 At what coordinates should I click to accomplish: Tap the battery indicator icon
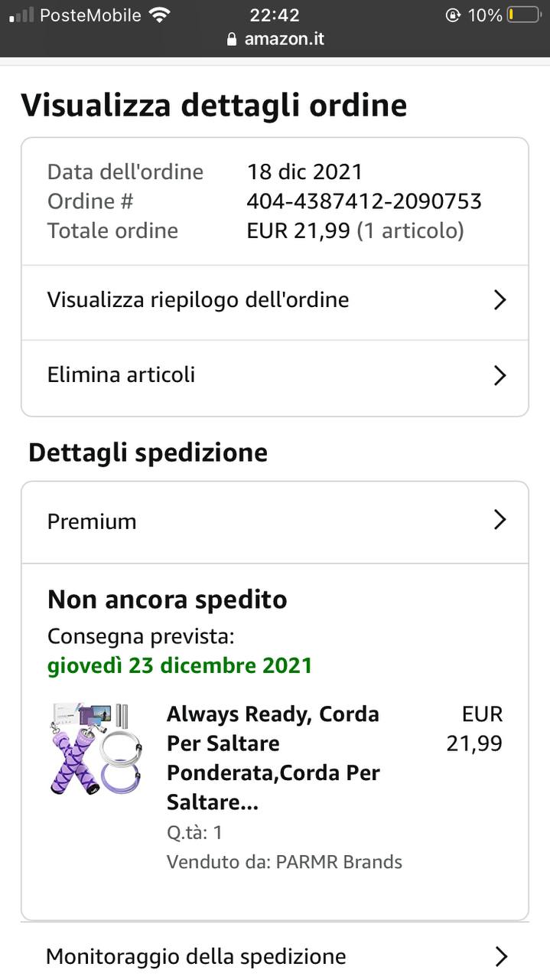click(523, 15)
